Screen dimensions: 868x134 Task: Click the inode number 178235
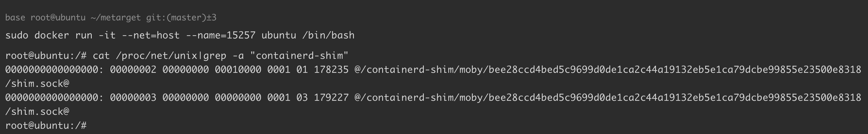(331, 70)
